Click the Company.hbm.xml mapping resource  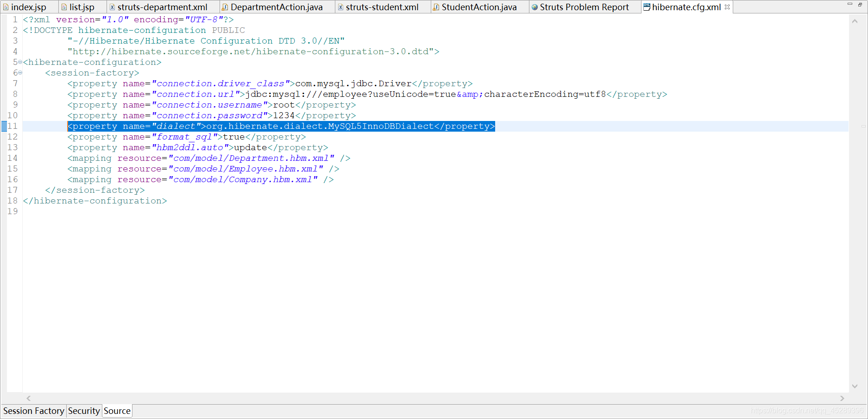243,179
